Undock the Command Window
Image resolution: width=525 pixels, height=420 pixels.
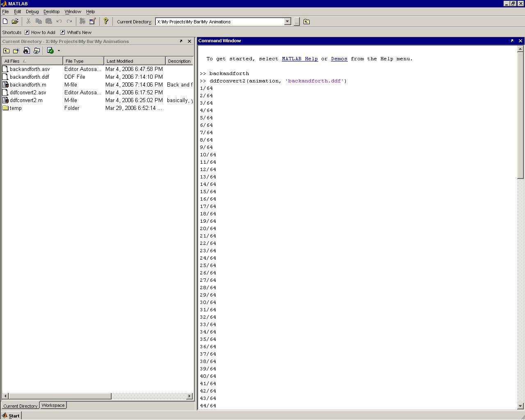tap(512, 41)
